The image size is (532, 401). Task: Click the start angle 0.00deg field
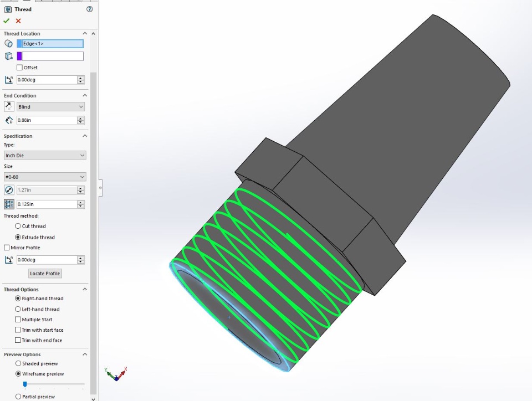47,80
